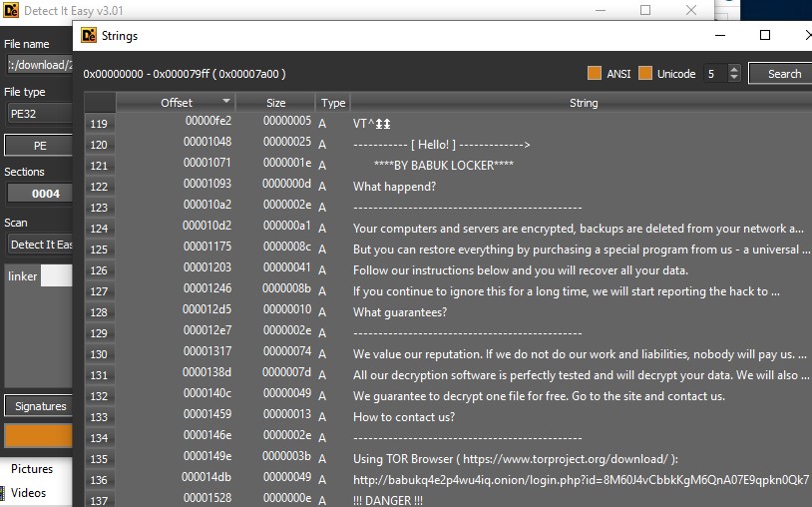Viewport: 812px width, 507px height.
Task: Click size cell 0000003b
Action: [287, 456]
